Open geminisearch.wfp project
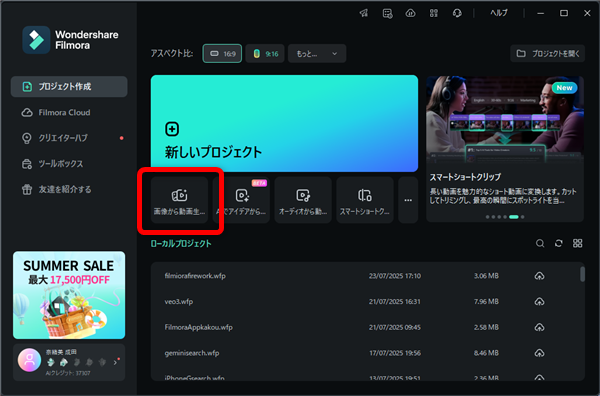Screen dimensions: 600x396 (192, 353)
